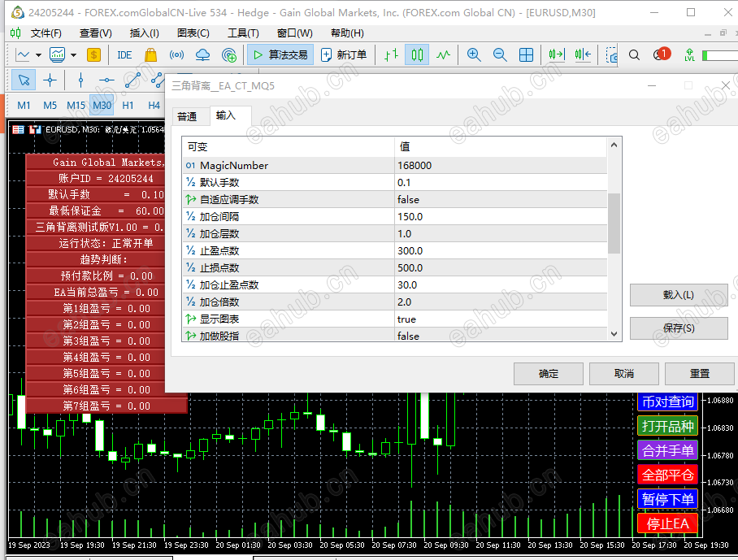Select the 止盈点数 value 300.0
Image resolution: width=738 pixels, height=560 pixels.
click(501, 251)
